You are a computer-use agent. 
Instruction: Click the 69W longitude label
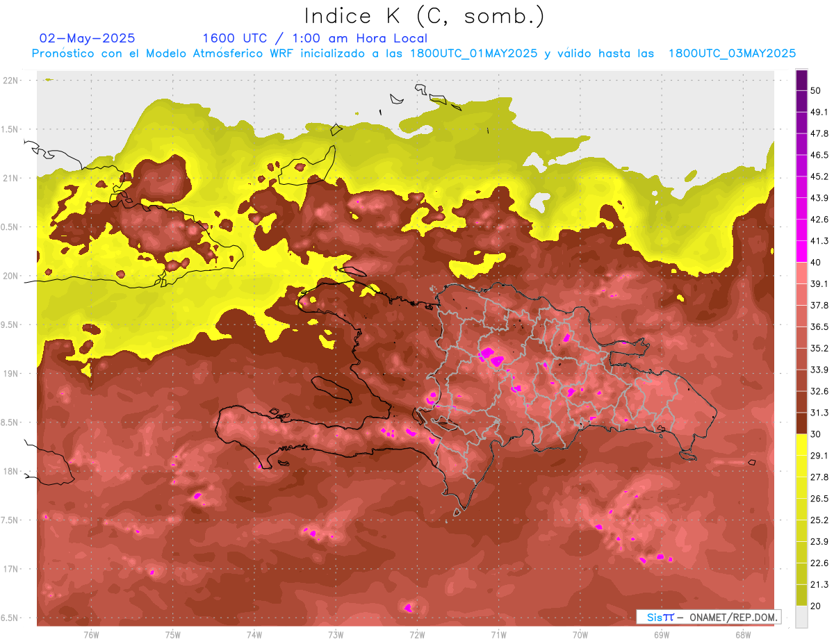click(662, 635)
